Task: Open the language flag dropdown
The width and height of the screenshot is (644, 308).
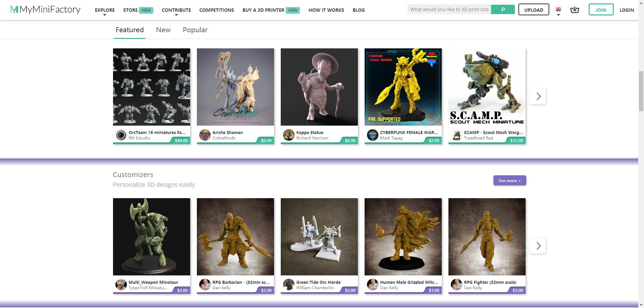Action: 558,11
